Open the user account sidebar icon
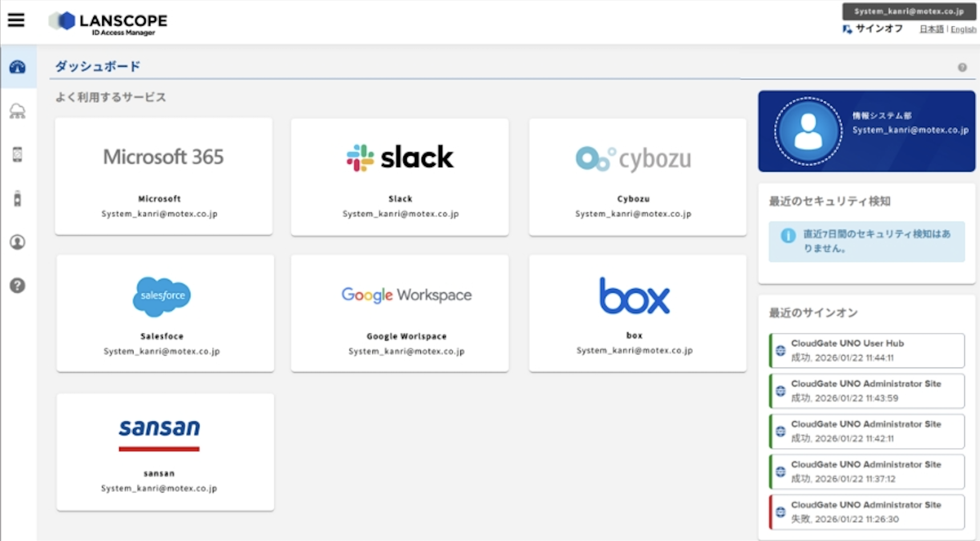980x541 pixels. point(18,242)
